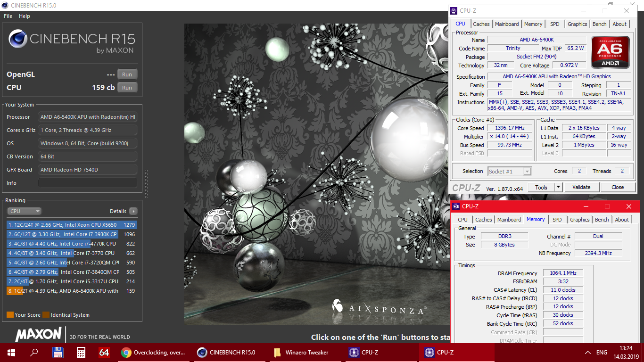
Task: Show hidden system tray icons
Action: (587, 352)
